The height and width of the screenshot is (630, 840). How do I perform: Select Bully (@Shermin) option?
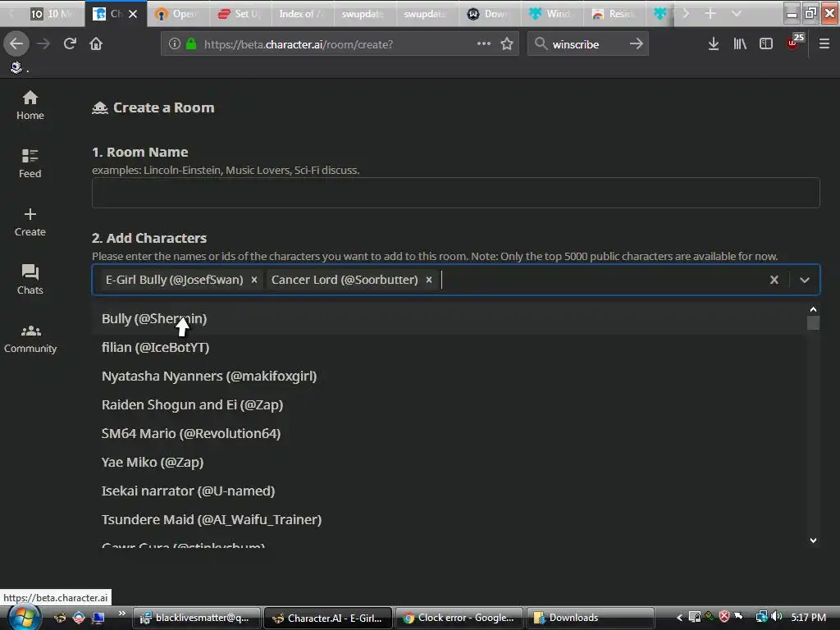tap(449, 319)
